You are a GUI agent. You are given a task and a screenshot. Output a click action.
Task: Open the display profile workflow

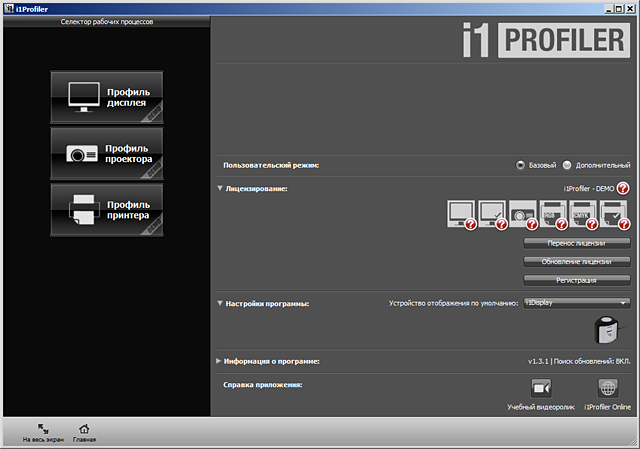click(x=106, y=97)
